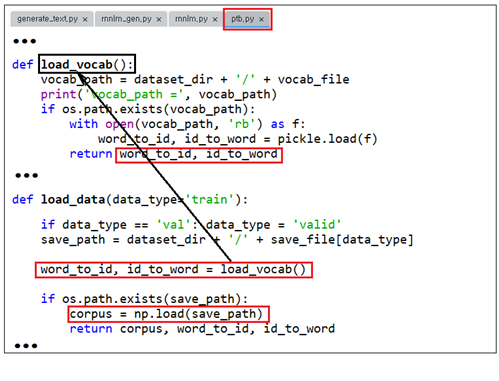Viewport: 499px width, 381px height.
Task: Close the rnnlm.py tab
Action: (215, 20)
